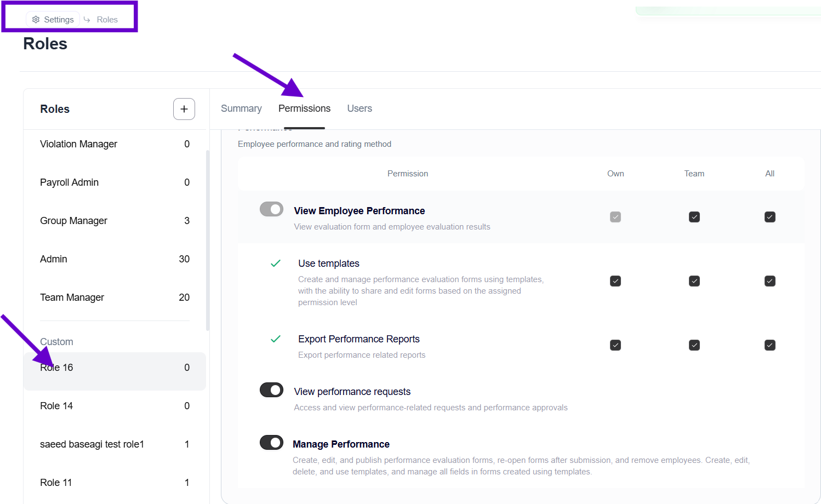
Task: Disable the View performance requests toggle
Action: click(x=271, y=390)
